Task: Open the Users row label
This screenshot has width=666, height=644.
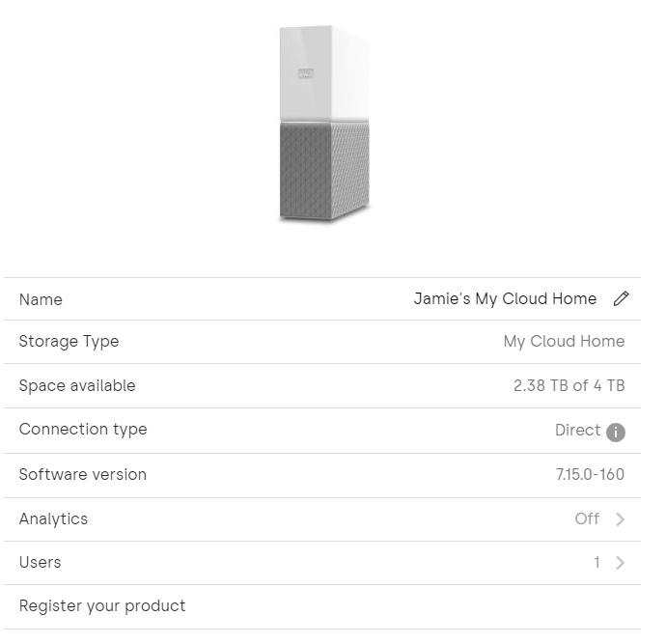Action: tap(40, 562)
